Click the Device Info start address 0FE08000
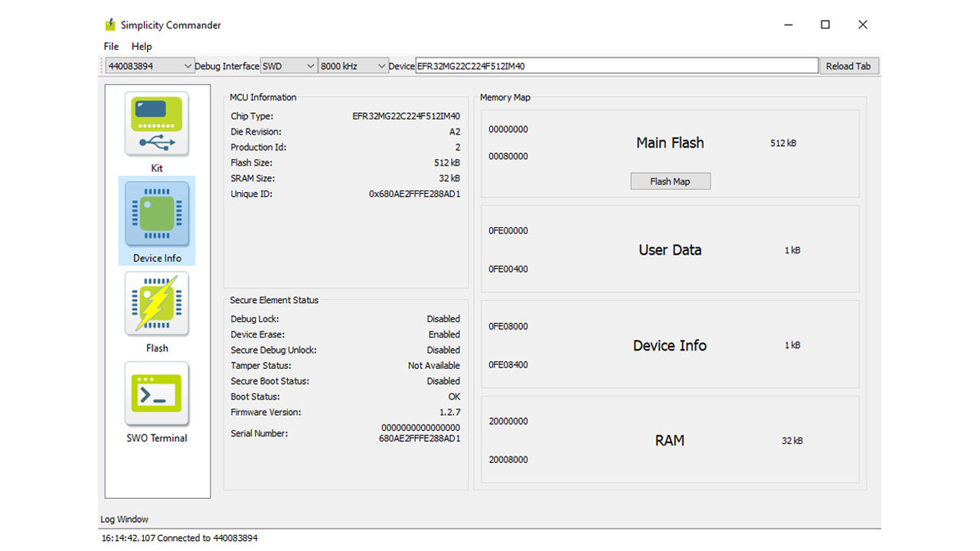Image resolution: width=980 pixels, height=551 pixels. (x=508, y=326)
